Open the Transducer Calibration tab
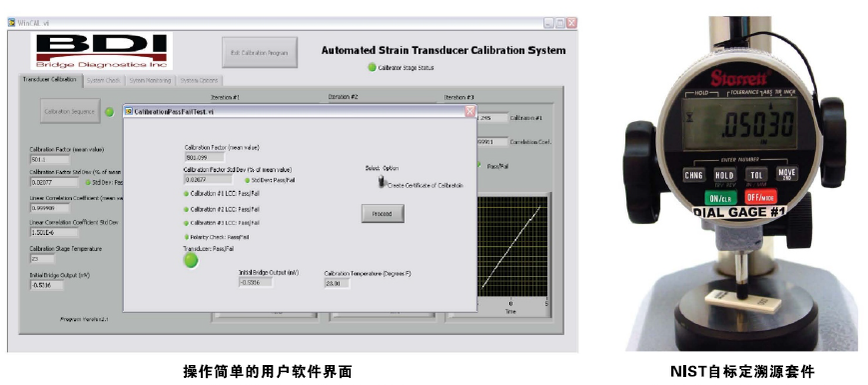The height and width of the screenshot is (385, 868). click(x=50, y=80)
